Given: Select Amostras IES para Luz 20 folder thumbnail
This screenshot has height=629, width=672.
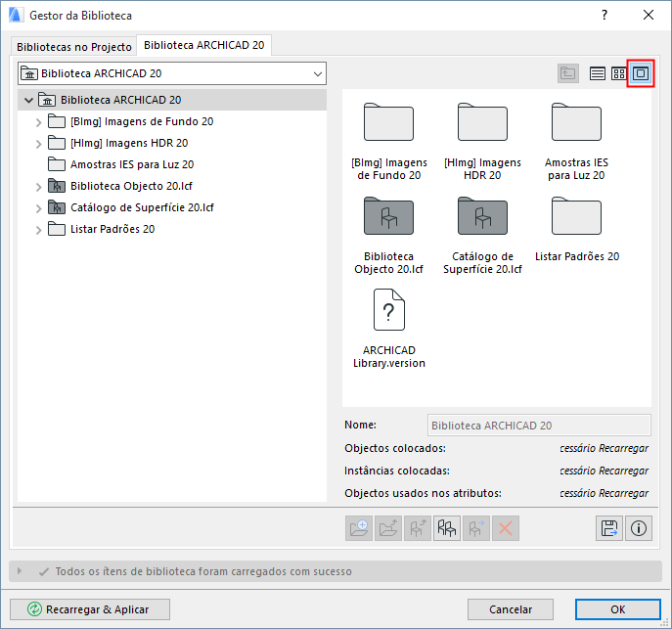Looking at the screenshot, I should point(576,142).
